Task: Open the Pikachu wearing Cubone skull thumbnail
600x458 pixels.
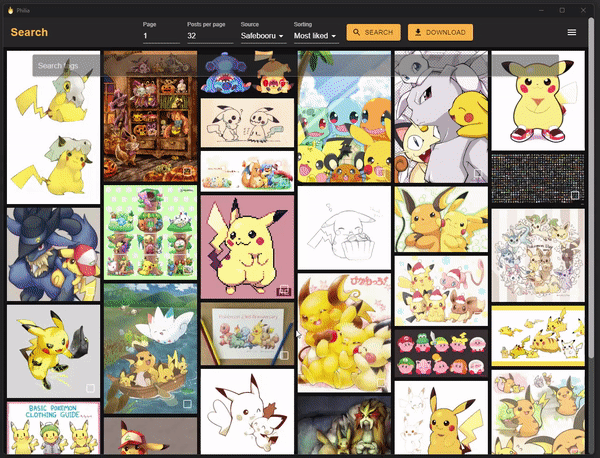Action: [54, 127]
